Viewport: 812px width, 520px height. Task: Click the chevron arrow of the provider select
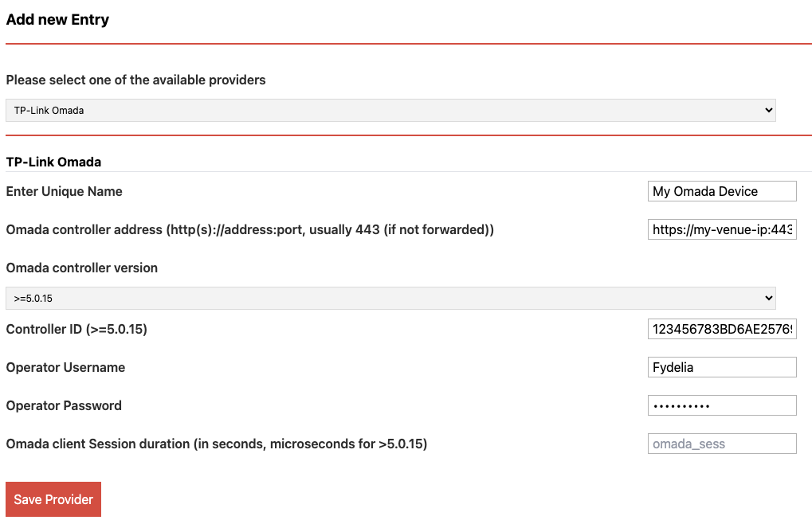point(768,110)
